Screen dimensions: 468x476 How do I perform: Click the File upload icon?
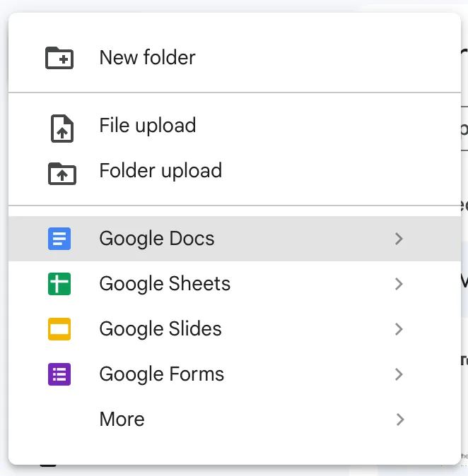pyautogui.click(x=62, y=129)
